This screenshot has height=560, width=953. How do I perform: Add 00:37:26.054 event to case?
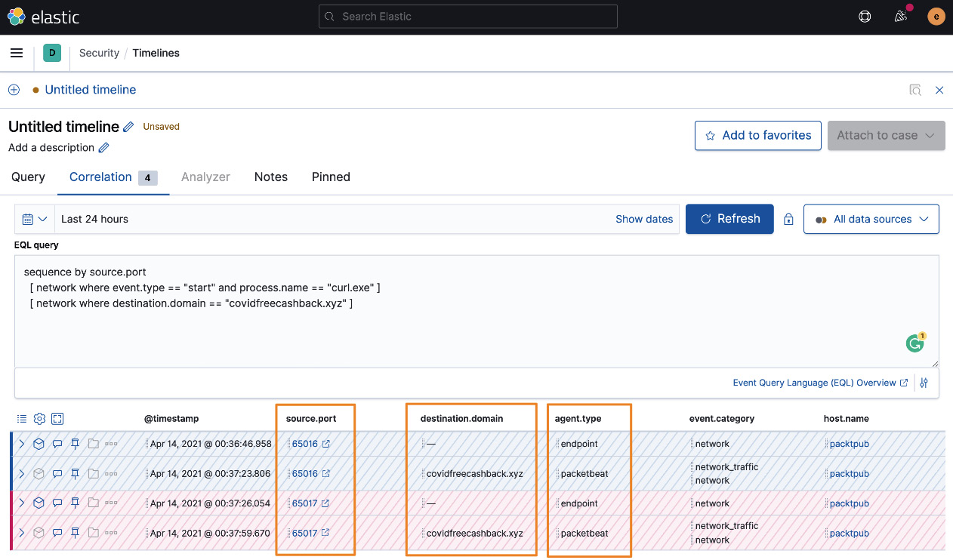click(93, 503)
